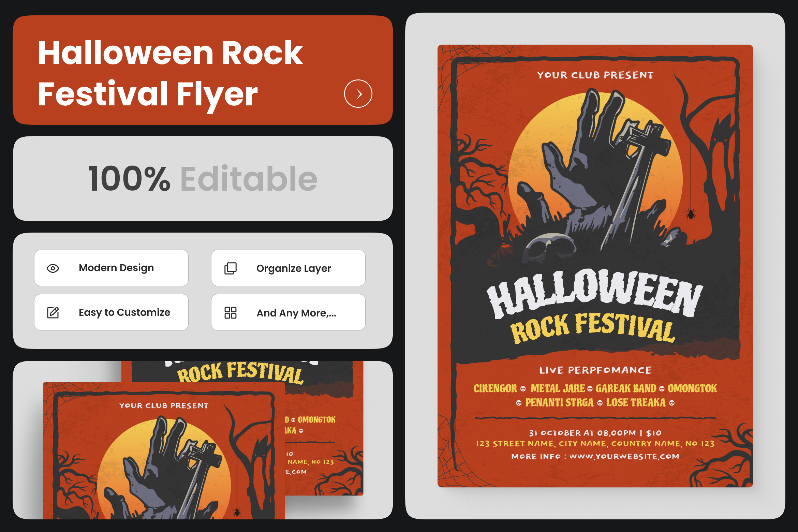Choose the Easy to Customize label
This screenshot has width=798, height=532.
point(124,312)
